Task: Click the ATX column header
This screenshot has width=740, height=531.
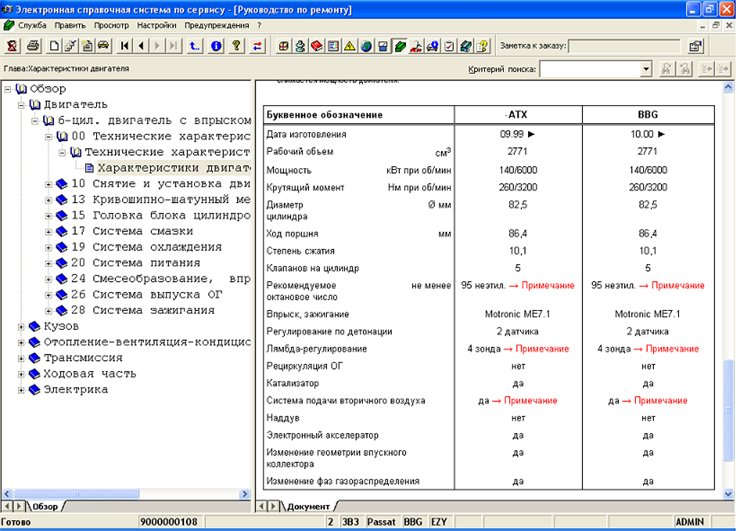Action: (x=518, y=115)
